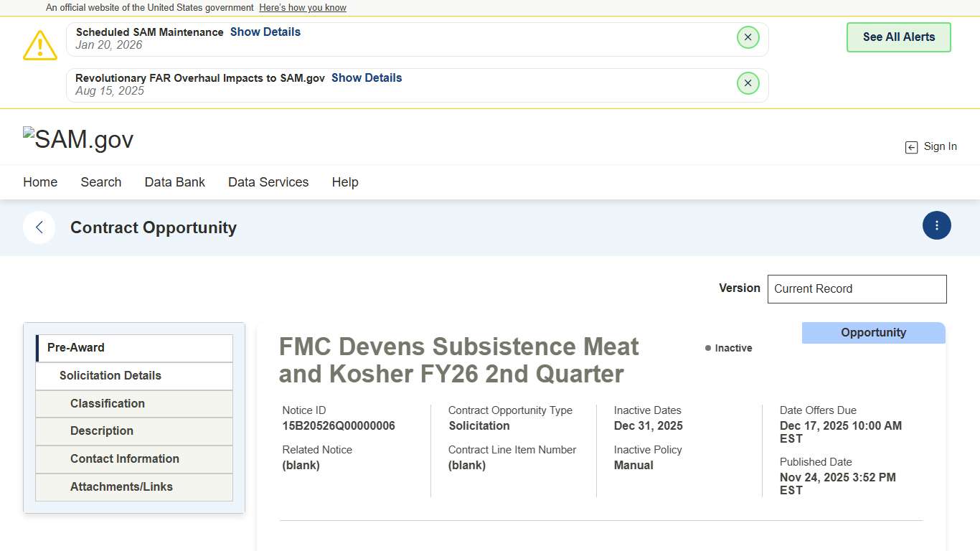The height and width of the screenshot is (551, 980).
Task: Select the Data Services menu
Action: click(x=268, y=182)
